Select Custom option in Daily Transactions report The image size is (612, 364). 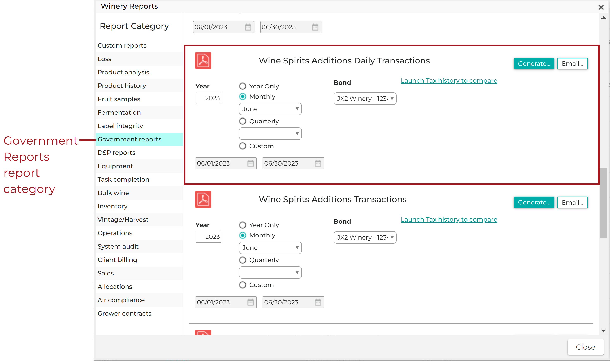point(243,146)
